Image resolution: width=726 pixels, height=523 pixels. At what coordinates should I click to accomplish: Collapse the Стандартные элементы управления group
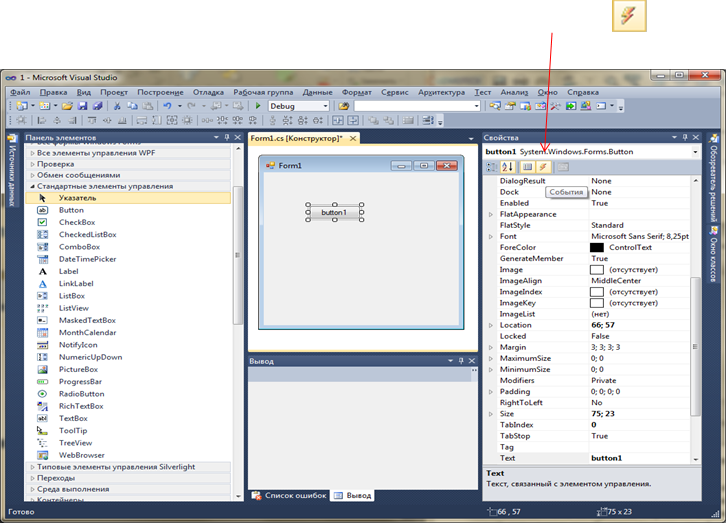coord(32,186)
